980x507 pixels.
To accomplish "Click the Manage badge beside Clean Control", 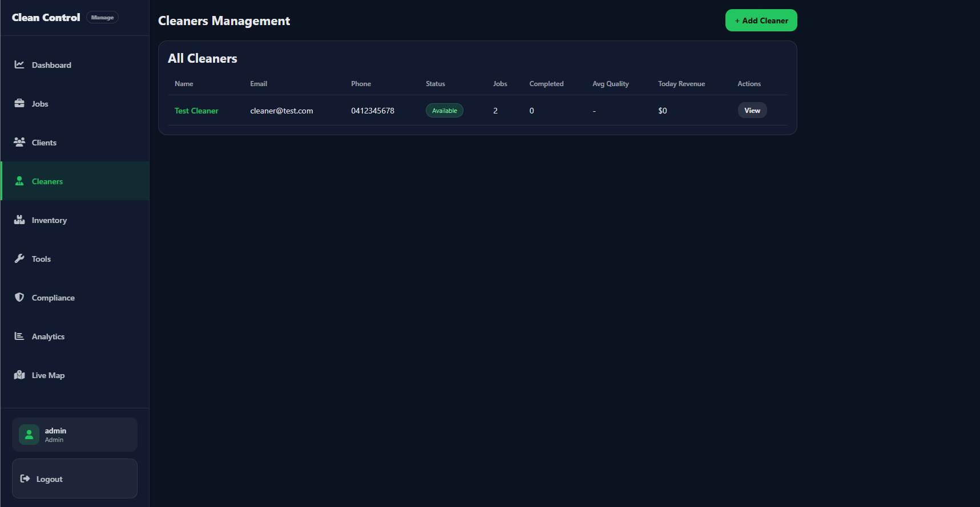I will pyautogui.click(x=102, y=18).
